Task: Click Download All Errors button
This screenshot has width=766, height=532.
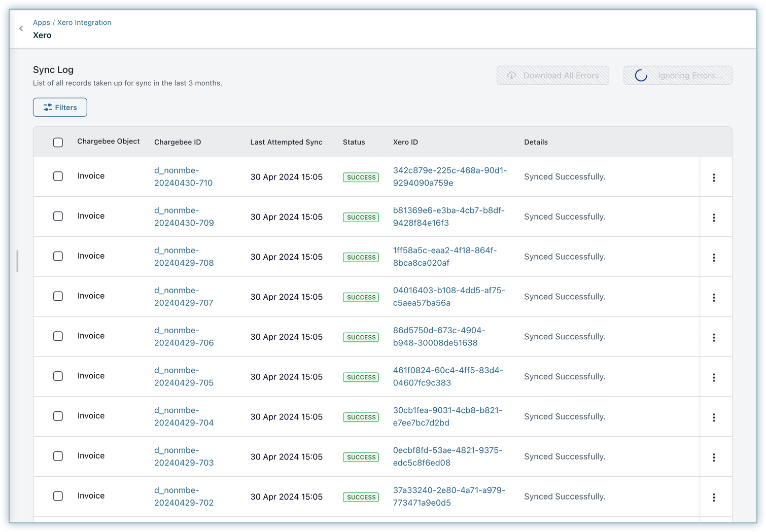Action: click(552, 76)
